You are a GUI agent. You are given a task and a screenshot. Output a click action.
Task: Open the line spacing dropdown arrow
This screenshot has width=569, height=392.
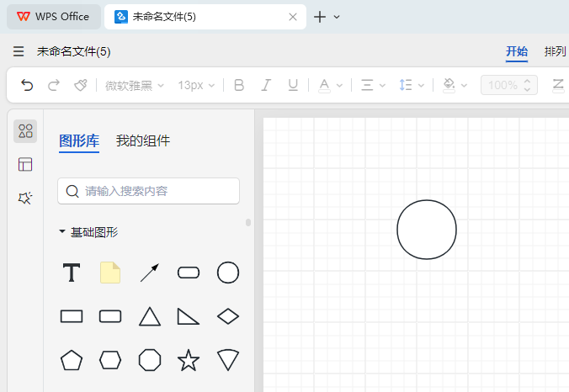coord(421,86)
